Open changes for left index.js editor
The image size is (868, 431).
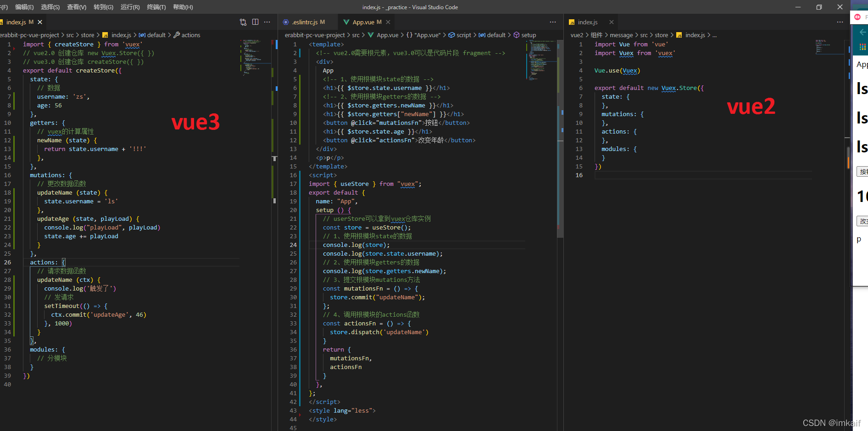coord(243,22)
